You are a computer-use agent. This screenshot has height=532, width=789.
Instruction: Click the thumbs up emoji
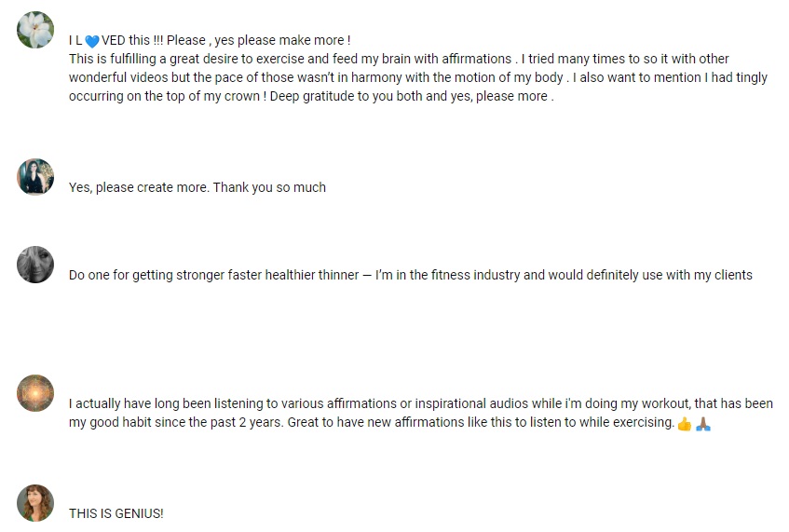click(685, 424)
